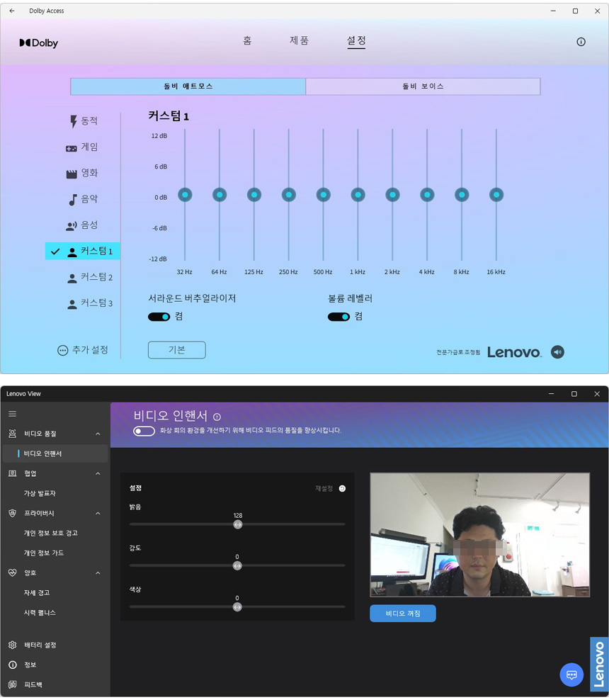Click the 250 Hz equalizer slider knob
Screen dimensions: 609x700
coord(289,195)
